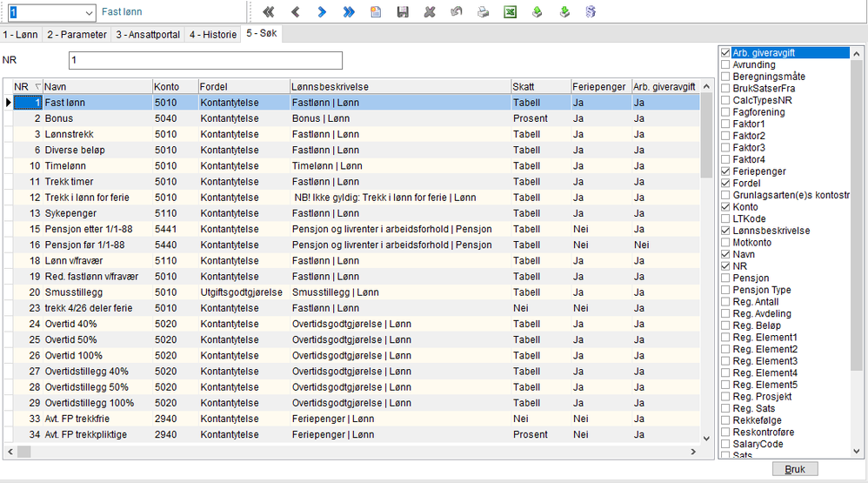The image size is (868, 483).
Task: Go to the previous record arrow
Action: pyautogui.click(x=295, y=12)
